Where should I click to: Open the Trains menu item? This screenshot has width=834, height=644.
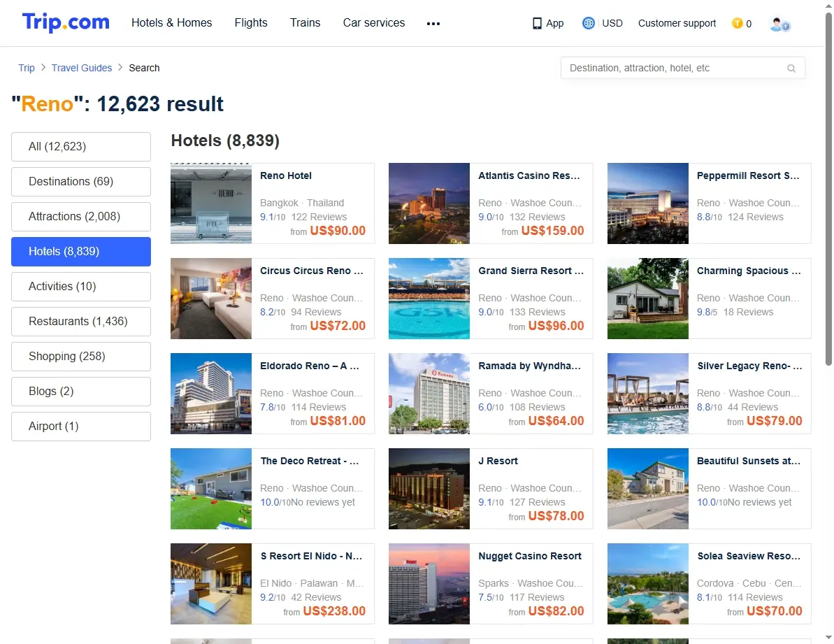point(305,23)
